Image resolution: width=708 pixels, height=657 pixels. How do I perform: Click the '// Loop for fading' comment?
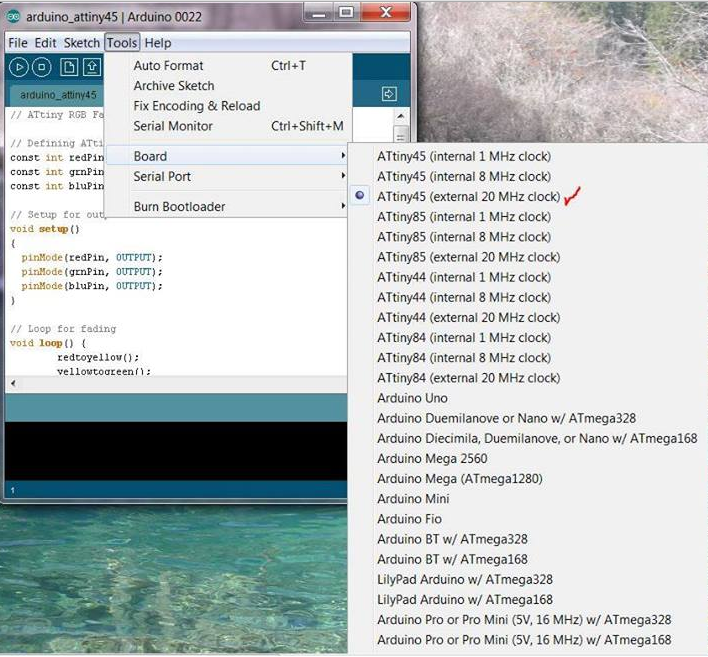tap(63, 329)
